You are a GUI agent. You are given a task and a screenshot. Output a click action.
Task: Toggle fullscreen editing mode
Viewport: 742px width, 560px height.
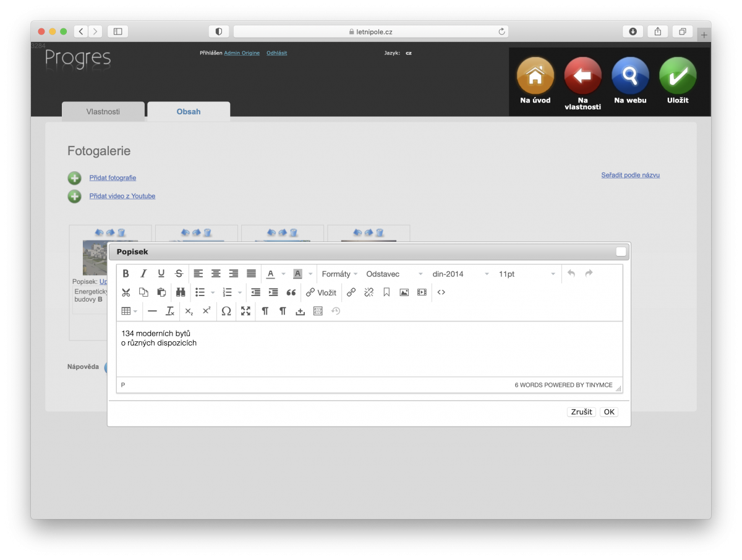pos(245,311)
